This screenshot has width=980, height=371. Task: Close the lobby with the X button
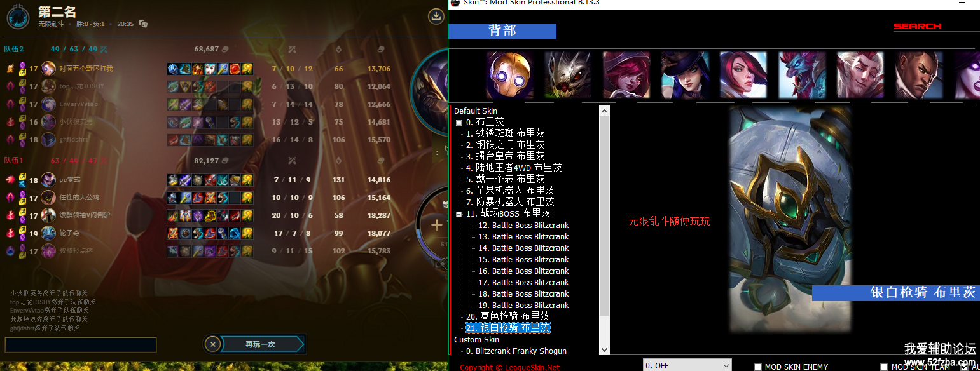pos(214,344)
